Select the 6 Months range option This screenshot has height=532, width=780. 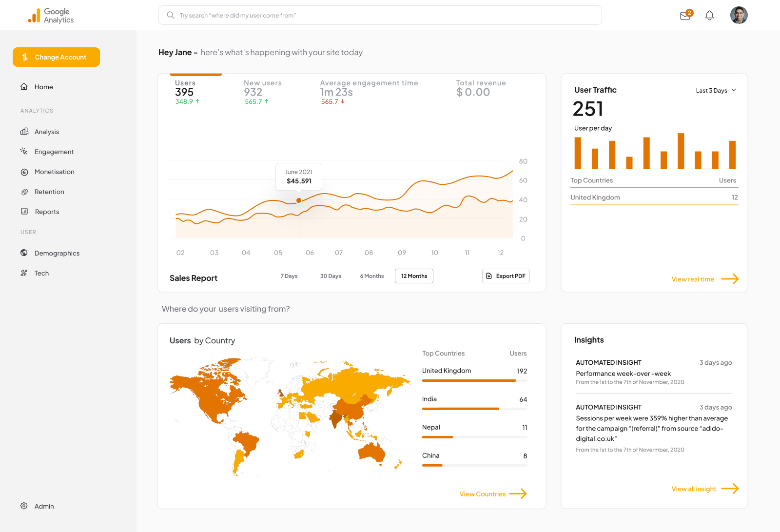(x=371, y=276)
